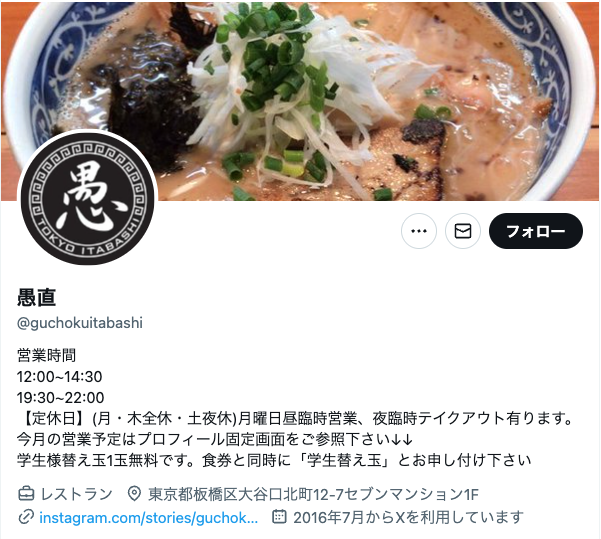Open the three-dots more options button
601x539 pixels.
419,231
